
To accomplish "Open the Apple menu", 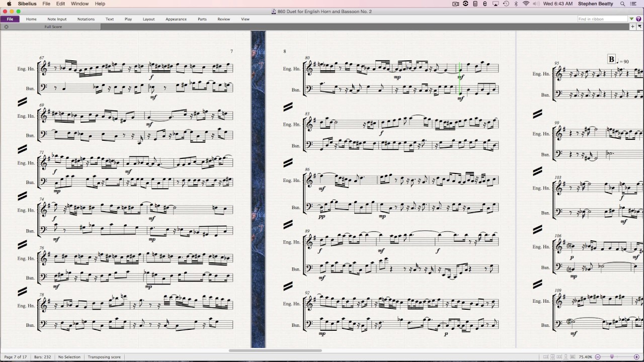I will tap(9, 4).
